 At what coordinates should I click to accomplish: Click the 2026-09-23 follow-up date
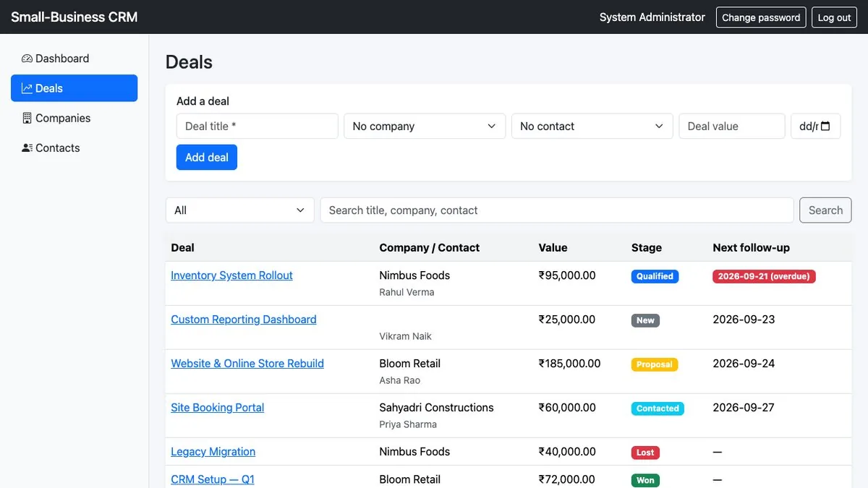(744, 320)
